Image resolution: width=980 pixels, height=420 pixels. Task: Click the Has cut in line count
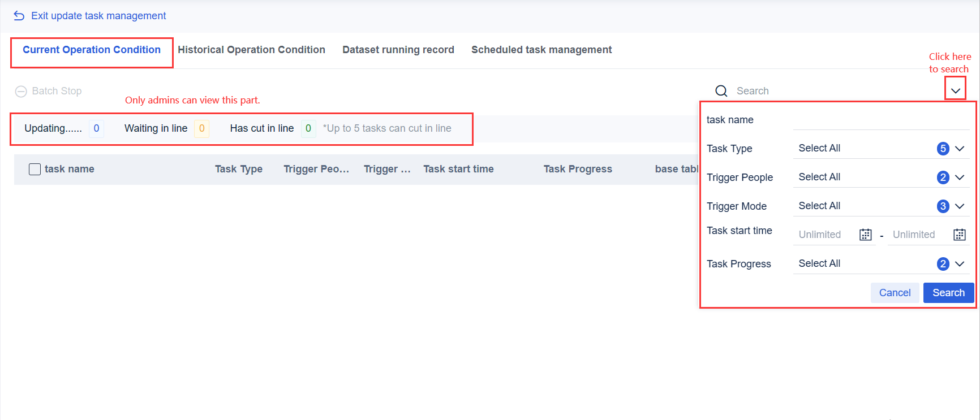(x=308, y=128)
